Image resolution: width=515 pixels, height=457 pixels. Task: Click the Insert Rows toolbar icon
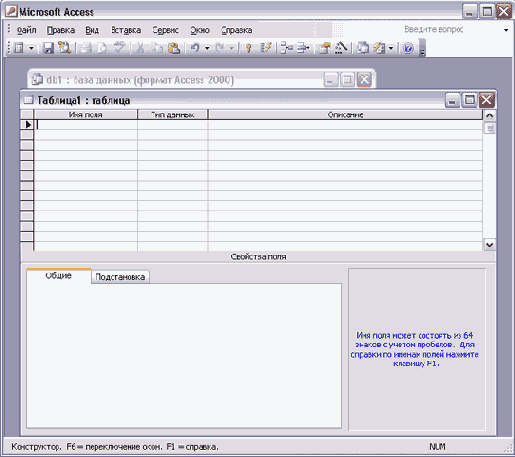(286, 48)
